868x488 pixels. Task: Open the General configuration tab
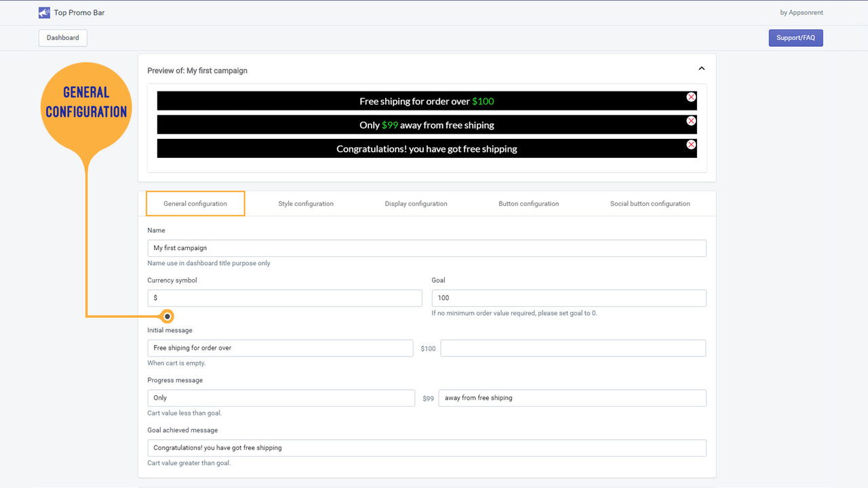(x=195, y=203)
